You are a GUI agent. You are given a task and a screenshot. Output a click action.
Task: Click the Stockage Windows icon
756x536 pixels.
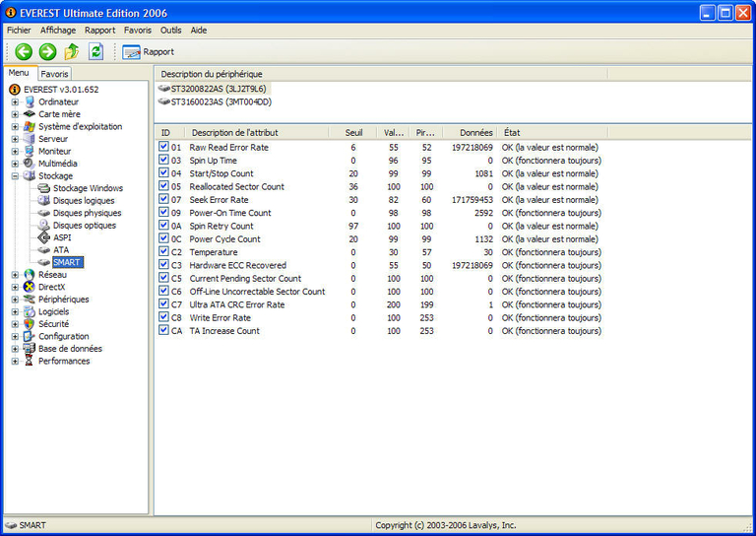pyautogui.click(x=44, y=188)
